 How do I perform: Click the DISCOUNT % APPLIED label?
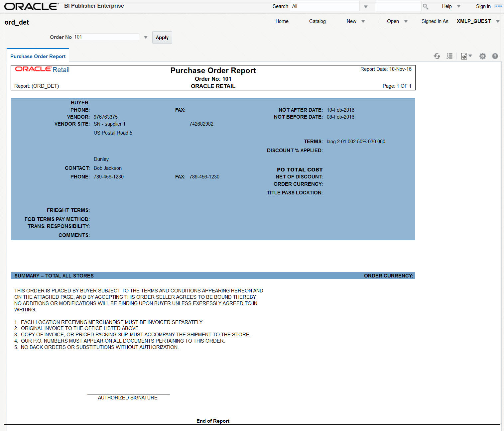295,151
